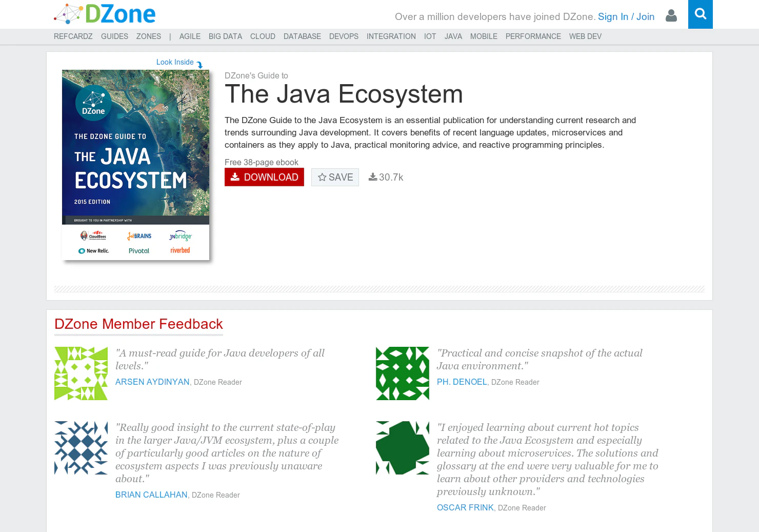Click the Join link
Screen dimensions: 759x532
[x=645, y=16]
